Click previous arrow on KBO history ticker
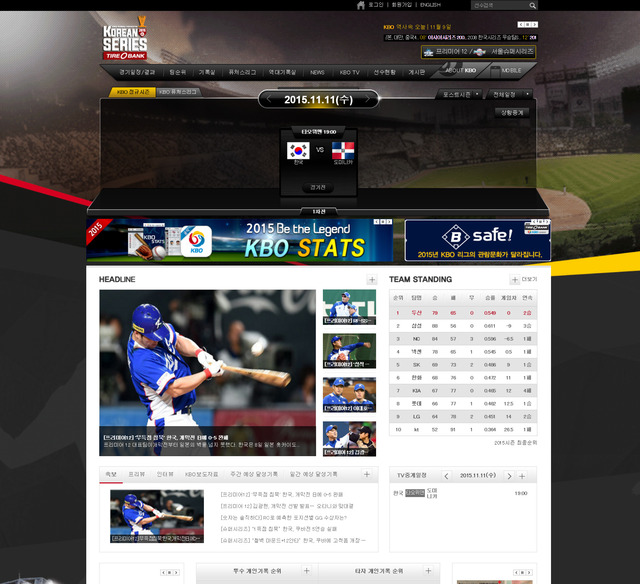 (x=521, y=24)
